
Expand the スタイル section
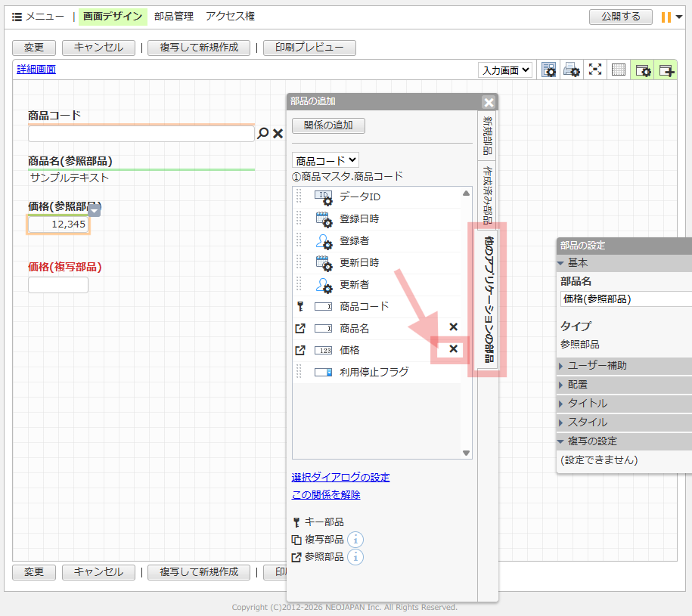(624, 423)
